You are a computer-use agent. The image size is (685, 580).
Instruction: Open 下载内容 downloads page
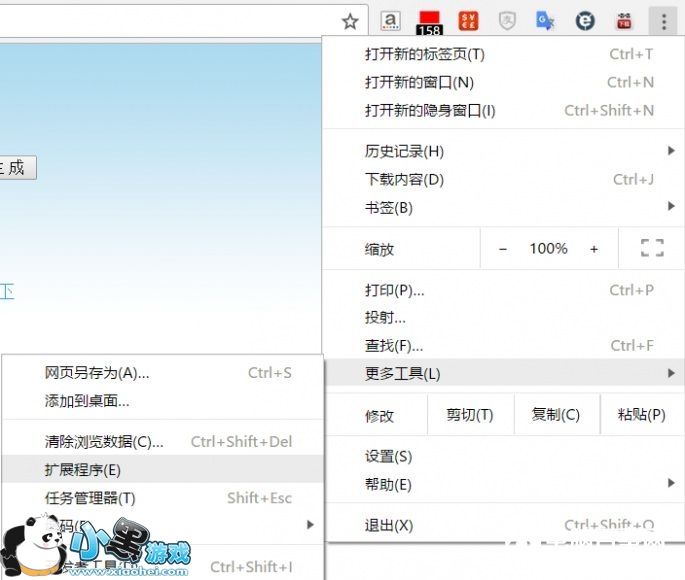pyautogui.click(x=503, y=179)
